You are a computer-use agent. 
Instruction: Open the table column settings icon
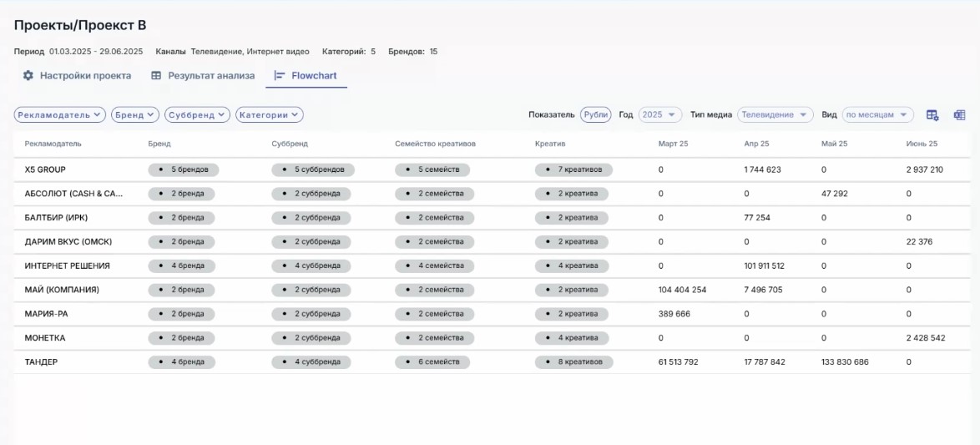point(932,115)
